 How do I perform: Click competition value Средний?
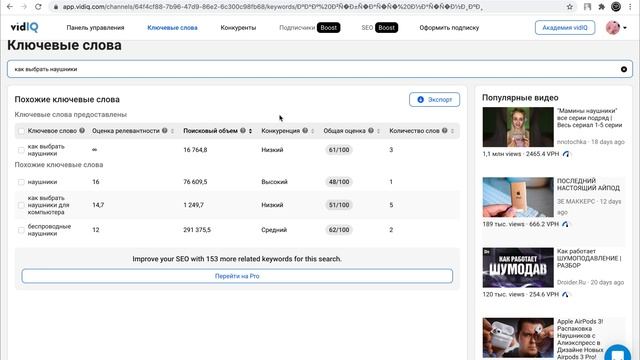coord(274,230)
